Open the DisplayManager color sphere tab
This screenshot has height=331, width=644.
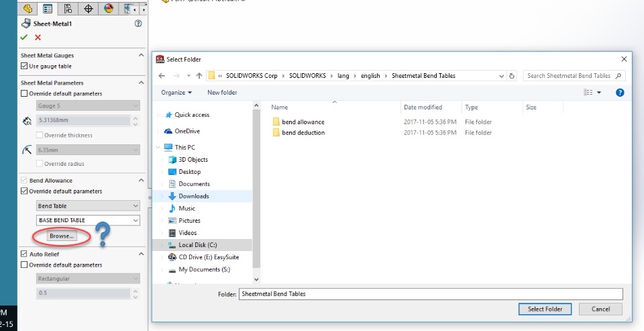click(x=109, y=8)
